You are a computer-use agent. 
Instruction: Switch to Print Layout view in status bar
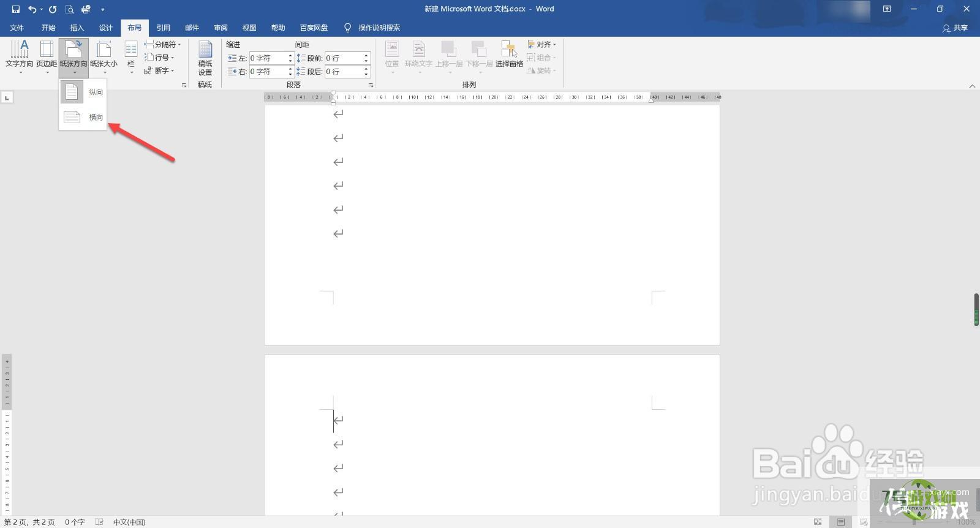[x=841, y=522]
